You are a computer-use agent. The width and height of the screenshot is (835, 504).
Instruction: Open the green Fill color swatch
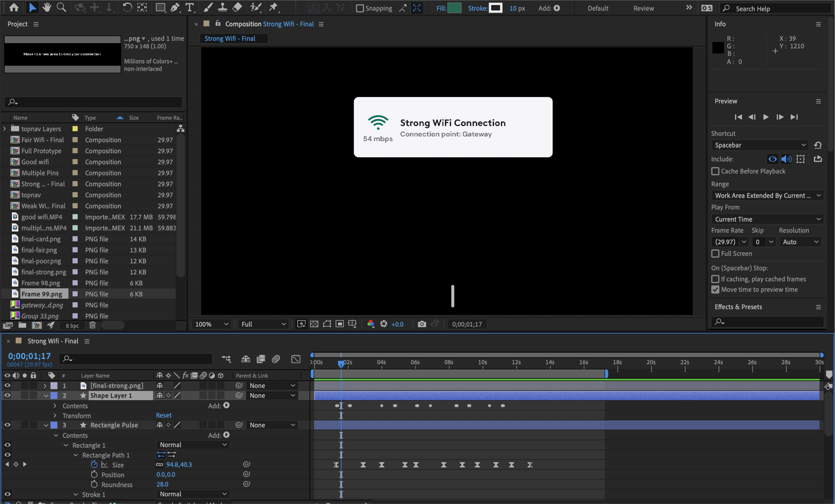pos(454,8)
